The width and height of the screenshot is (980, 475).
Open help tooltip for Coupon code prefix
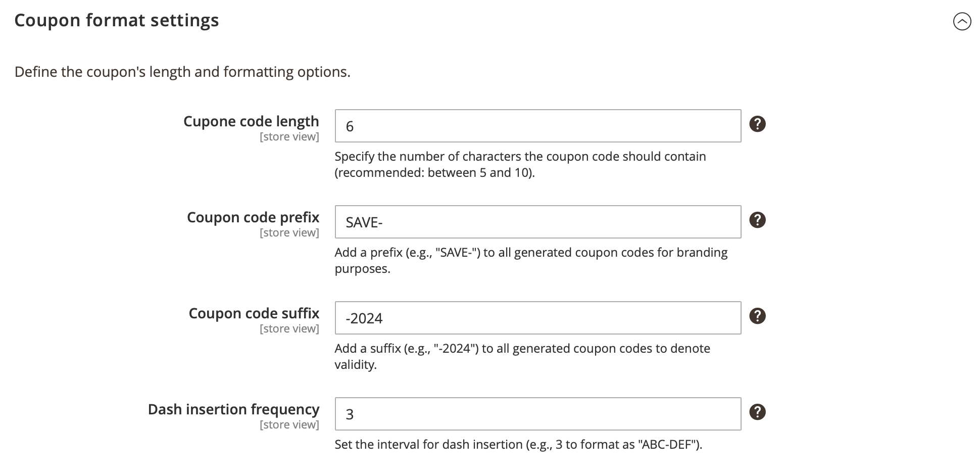point(757,220)
